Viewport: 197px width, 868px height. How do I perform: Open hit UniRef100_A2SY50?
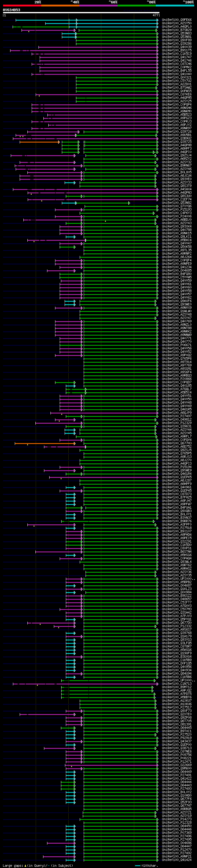coord(177,23)
